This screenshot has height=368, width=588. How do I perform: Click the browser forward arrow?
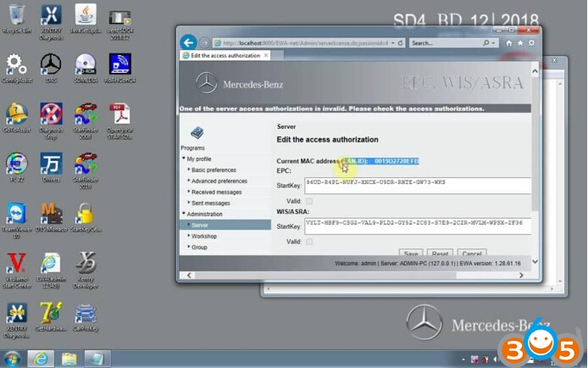point(204,42)
